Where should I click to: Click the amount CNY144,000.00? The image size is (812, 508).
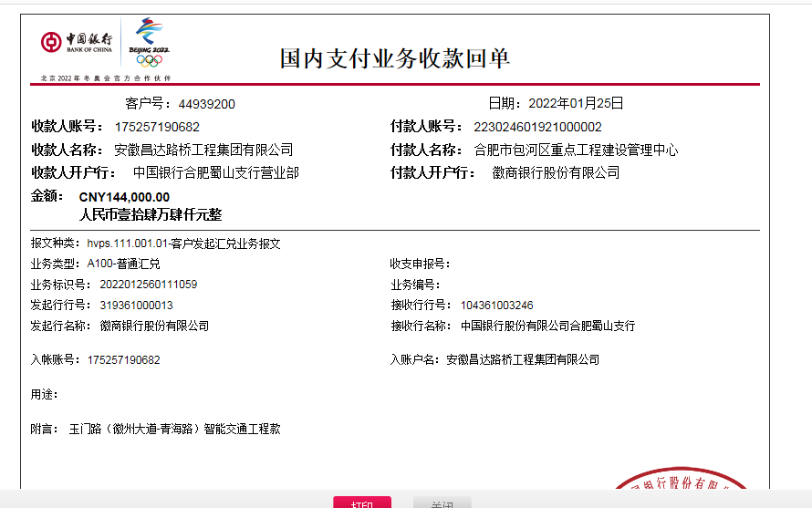coord(124,196)
